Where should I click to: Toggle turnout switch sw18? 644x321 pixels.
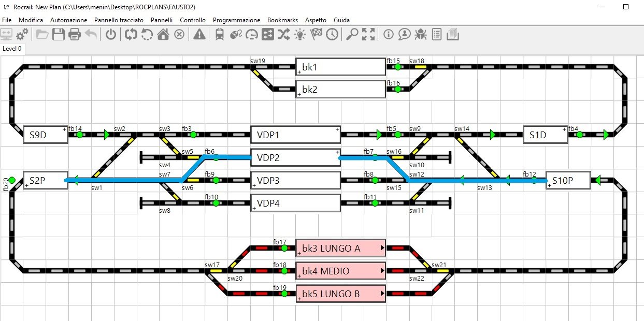click(420, 67)
